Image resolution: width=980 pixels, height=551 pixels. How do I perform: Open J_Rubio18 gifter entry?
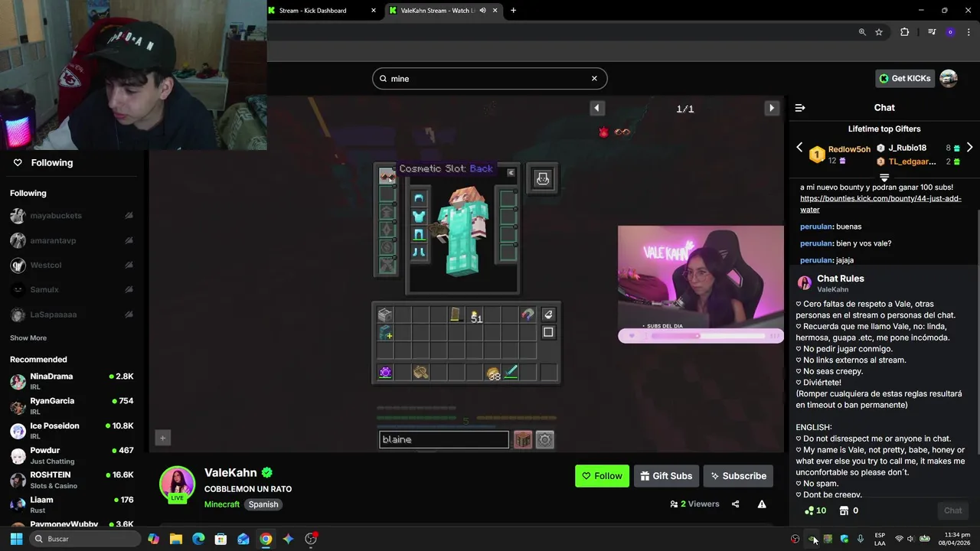918,148
